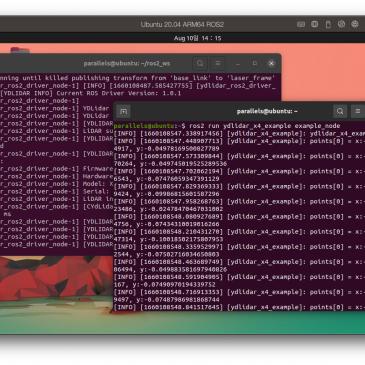Click the square display icon in the Parallels title bar

pyautogui.click(x=314, y=24)
